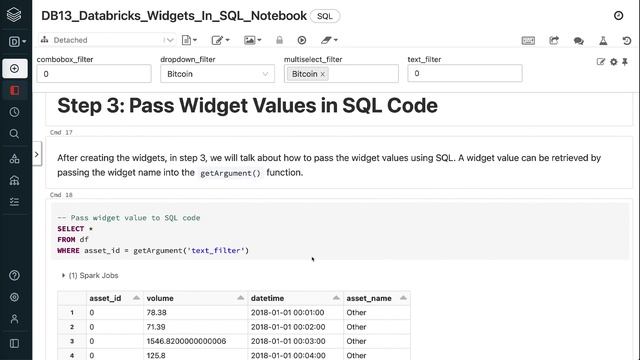The image size is (640, 360).
Task: Open the workspace switcher in the sidebar
Action: (17, 42)
